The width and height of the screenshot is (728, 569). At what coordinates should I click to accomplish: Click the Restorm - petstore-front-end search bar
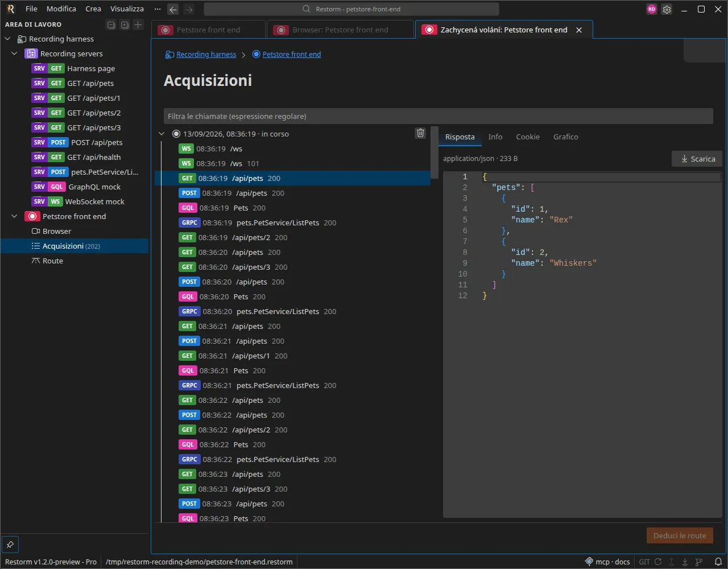click(x=351, y=9)
